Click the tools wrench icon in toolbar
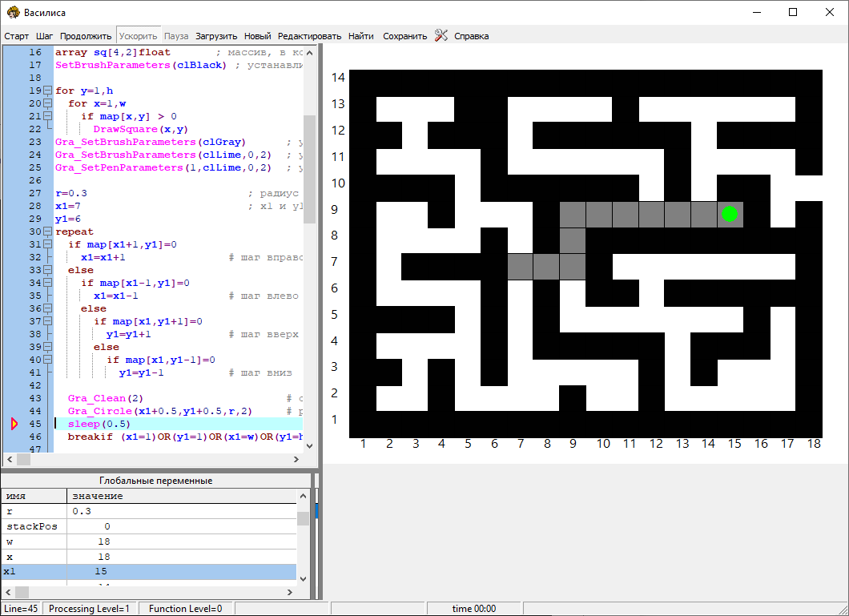849x616 pixels. [x=441, y=35]
